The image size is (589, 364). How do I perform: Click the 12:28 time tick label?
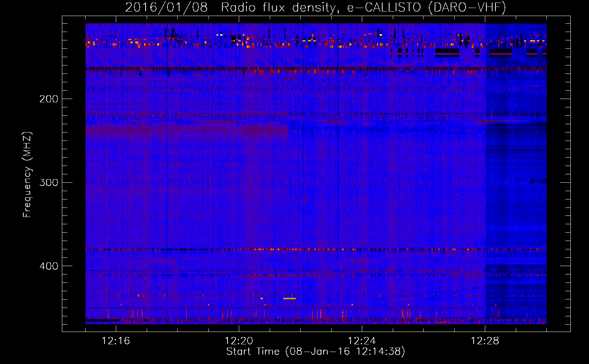485,341
